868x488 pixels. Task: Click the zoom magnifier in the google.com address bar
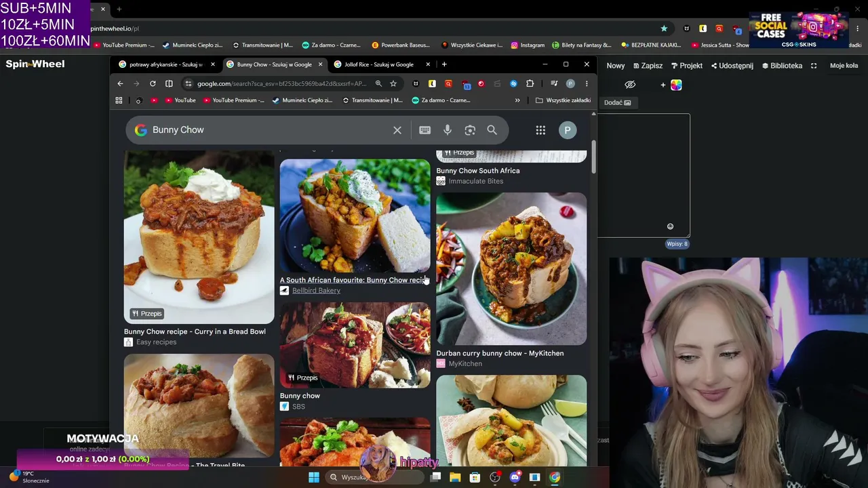point(378,83)
